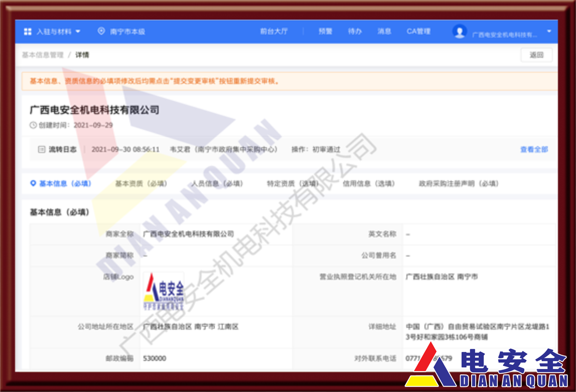Select region 南宁市本级
Image resolution: width=576 pixels, height=392 pixels.
coord(127,32)
